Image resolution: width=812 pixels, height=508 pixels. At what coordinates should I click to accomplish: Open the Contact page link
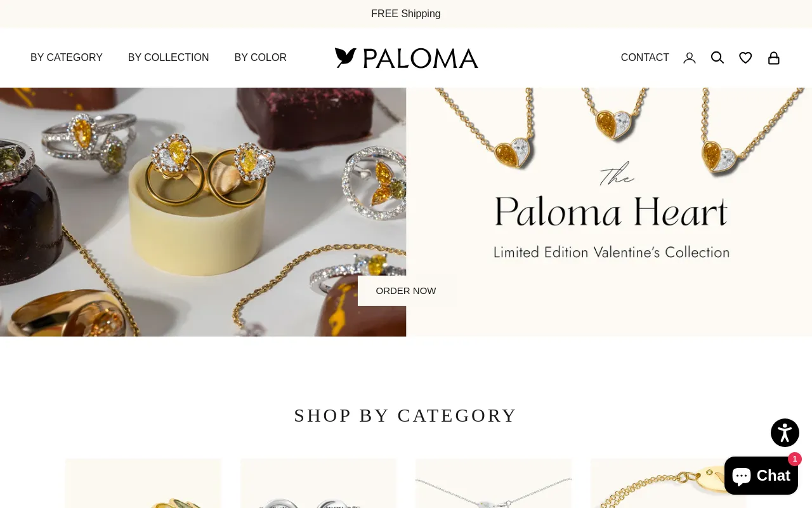pyautogui.click(x=645, y=58)
